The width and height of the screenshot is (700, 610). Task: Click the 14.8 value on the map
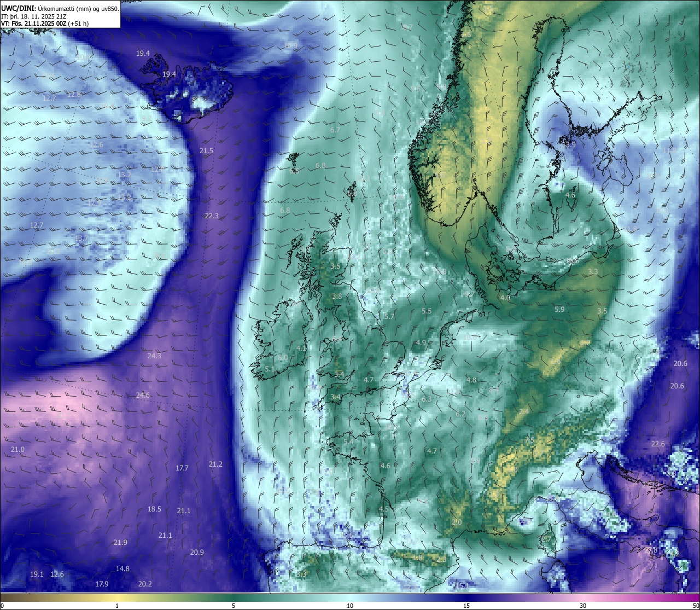click(x=122, y=569)
